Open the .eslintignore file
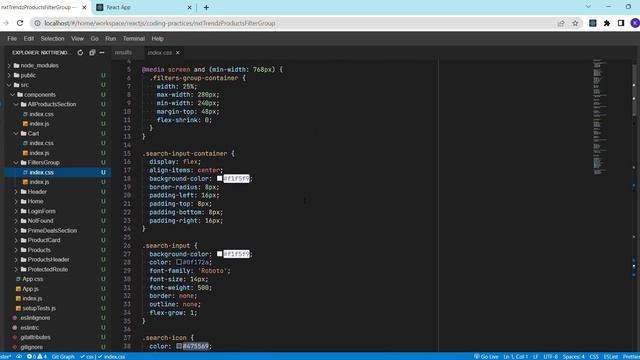This screenshot has height=360, width=640. (x=35, y=318)
